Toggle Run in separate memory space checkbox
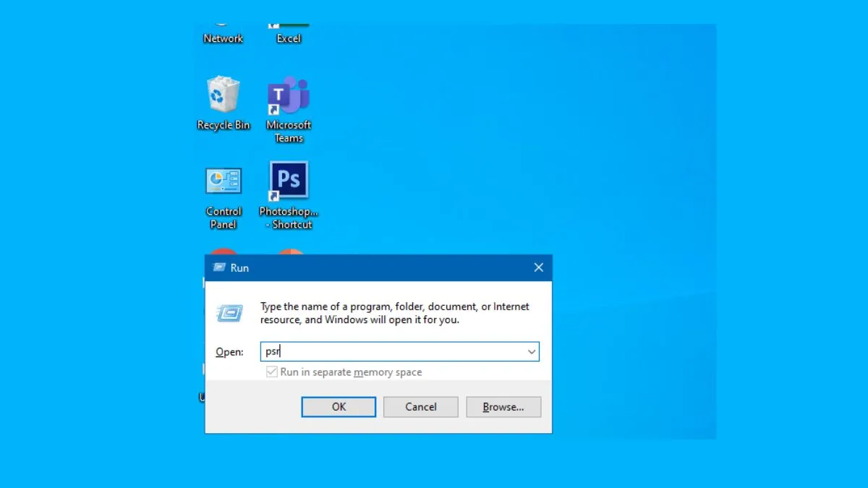This screenshot has height=488, width=868. click(x=272, y=372)
